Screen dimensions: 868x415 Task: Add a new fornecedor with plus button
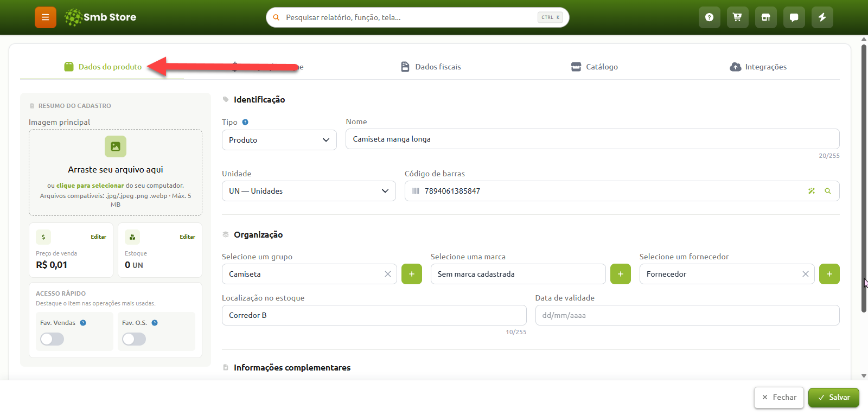[x=829, y=274]
